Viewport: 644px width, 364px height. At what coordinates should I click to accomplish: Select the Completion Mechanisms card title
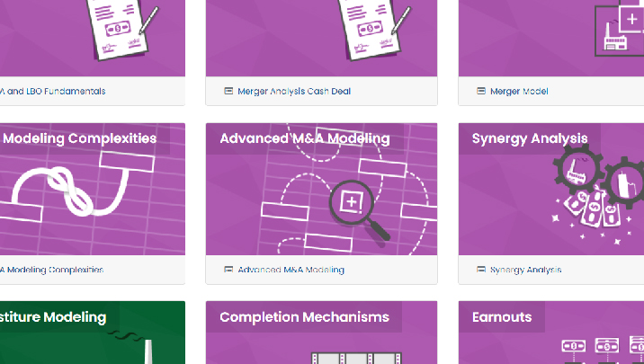pyautogui.click(x=304, y=317)
